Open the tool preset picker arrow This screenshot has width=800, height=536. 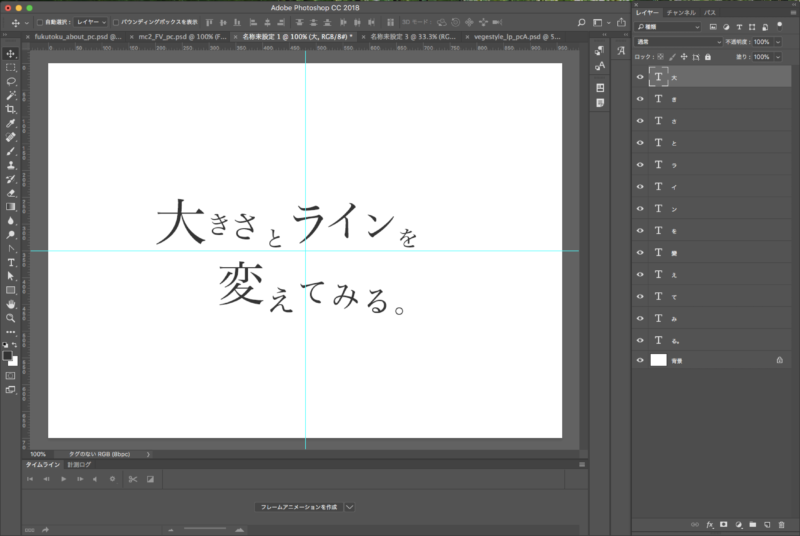pyautogui.click(x=27, y=23)
